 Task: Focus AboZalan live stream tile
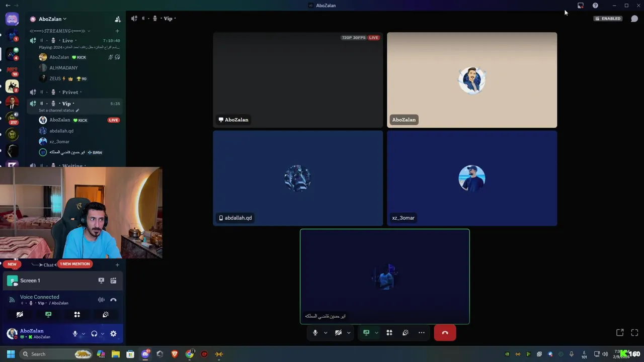click(x=298, y=80)
